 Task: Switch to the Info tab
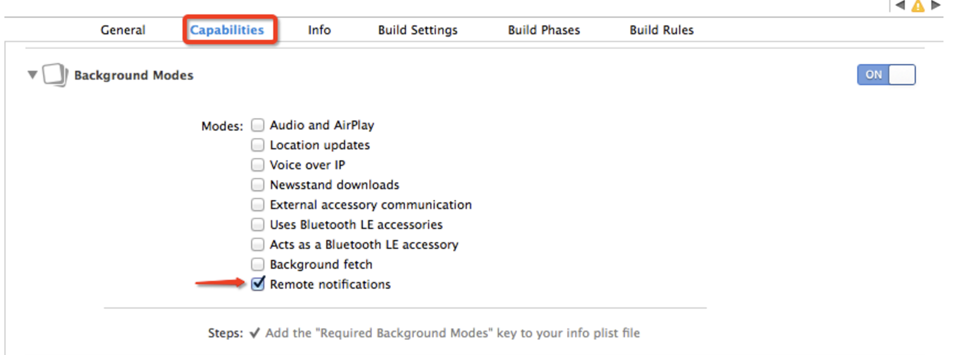tap(319, 30)
